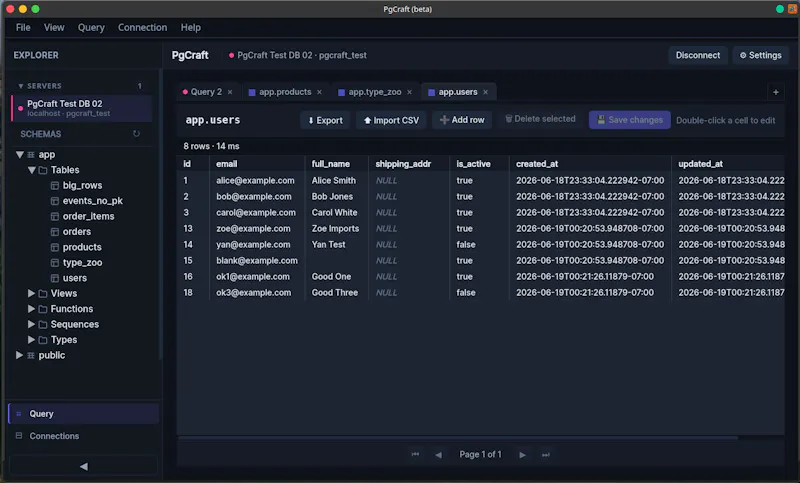The image size is (800, 483).
Task: Expand the public schema node
Action: click(x=19, y=355)
